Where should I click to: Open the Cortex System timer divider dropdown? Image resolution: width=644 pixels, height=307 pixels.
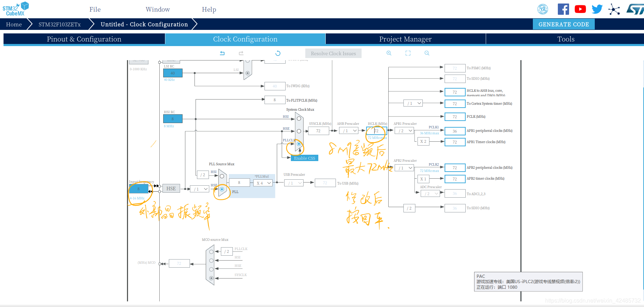pyautogui.click(x=413, y=103)
